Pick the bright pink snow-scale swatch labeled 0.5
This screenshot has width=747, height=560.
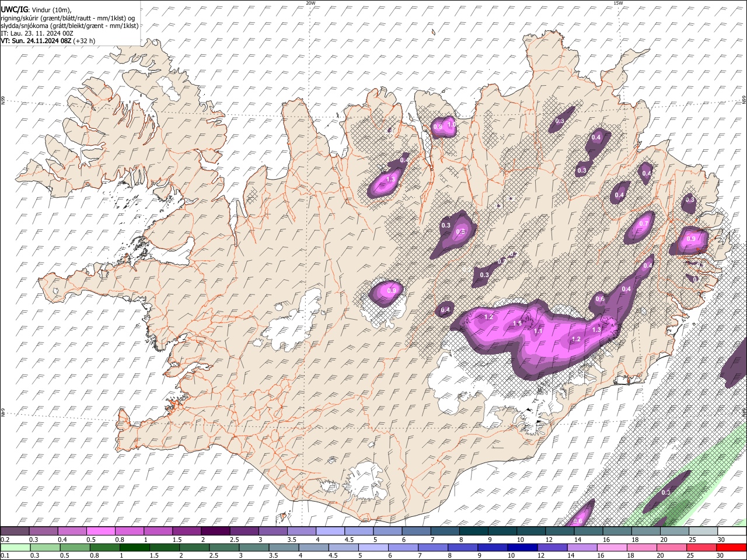100,531
